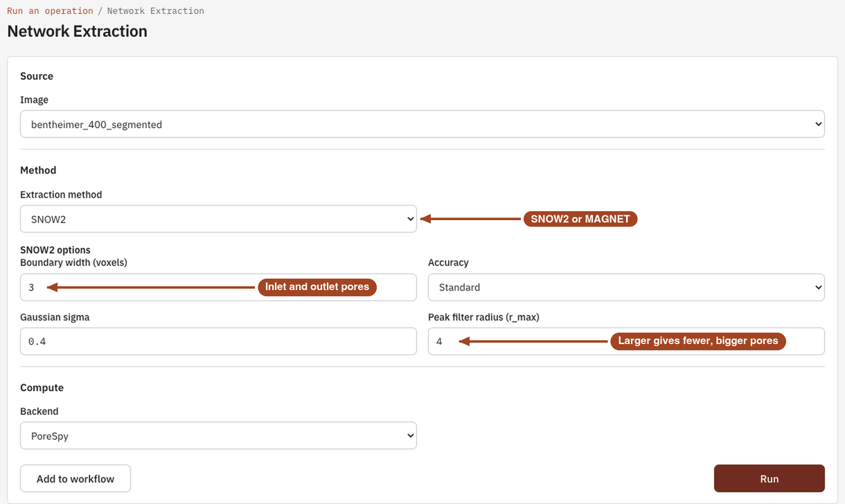Open the Accuracy dropdown
The image size is (845, 504).
click(x=626, y=287)
